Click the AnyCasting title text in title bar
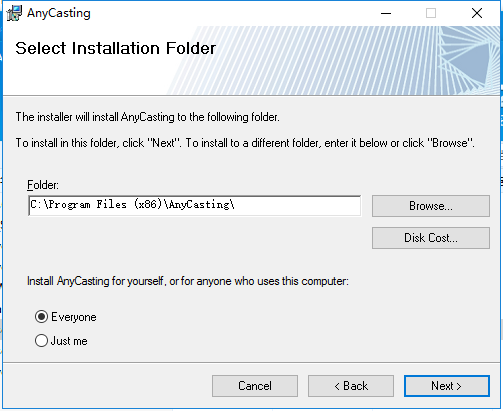 point(59,13)
